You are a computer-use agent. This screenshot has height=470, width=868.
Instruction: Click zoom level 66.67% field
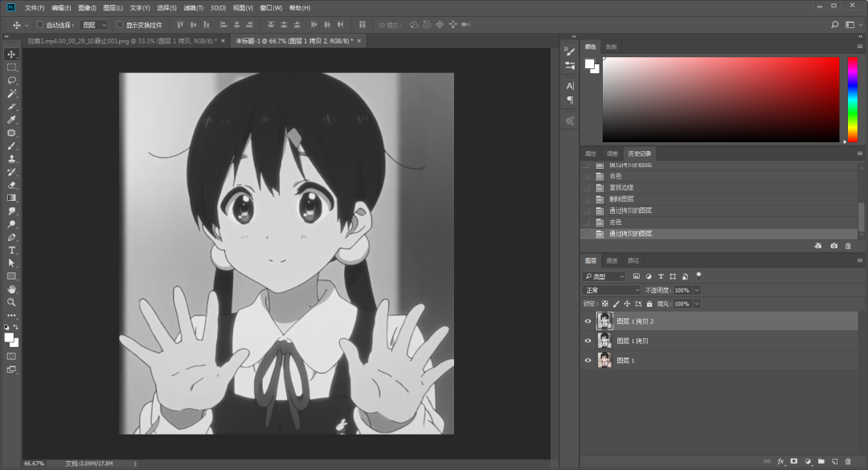pyautogui.click(x=35, y=464)
